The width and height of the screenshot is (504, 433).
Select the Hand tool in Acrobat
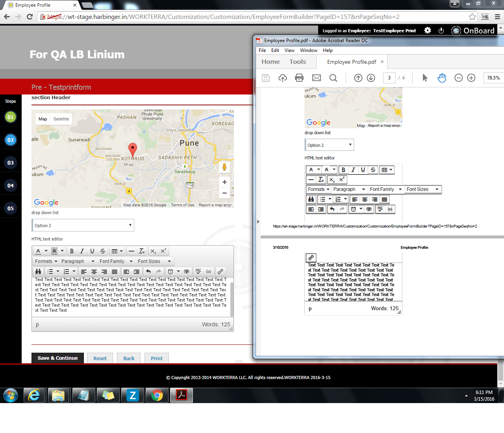pos(442,78)
